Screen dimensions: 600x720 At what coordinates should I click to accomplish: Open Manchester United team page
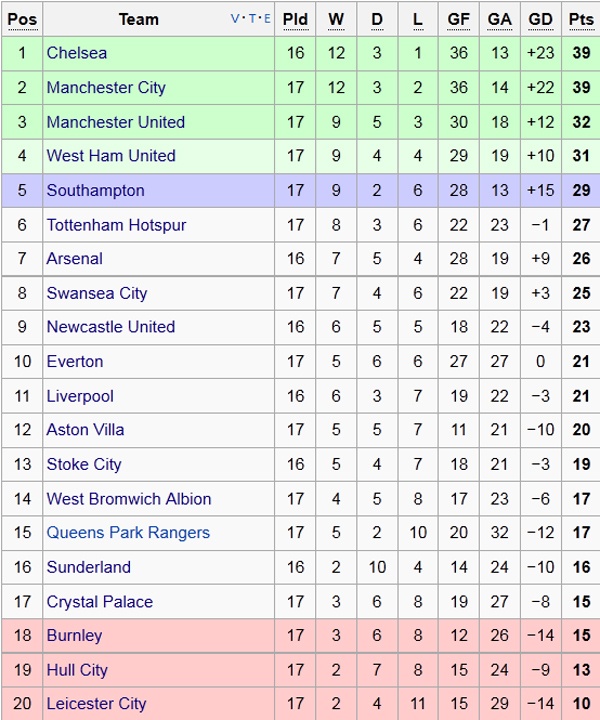point(116,122)
